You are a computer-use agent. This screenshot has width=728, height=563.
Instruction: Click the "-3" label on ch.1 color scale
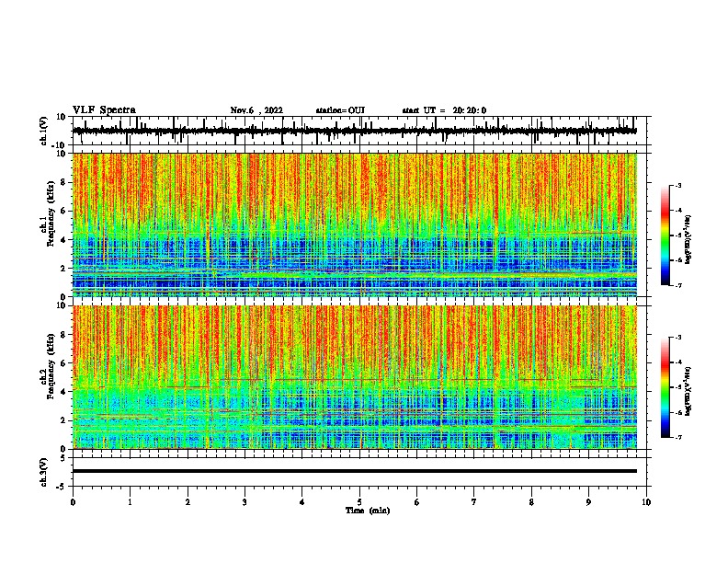coord(678,185)
